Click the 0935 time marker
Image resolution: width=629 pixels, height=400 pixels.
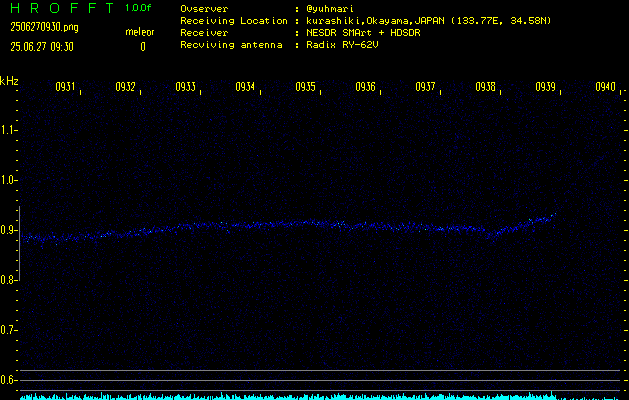(305, 87)
